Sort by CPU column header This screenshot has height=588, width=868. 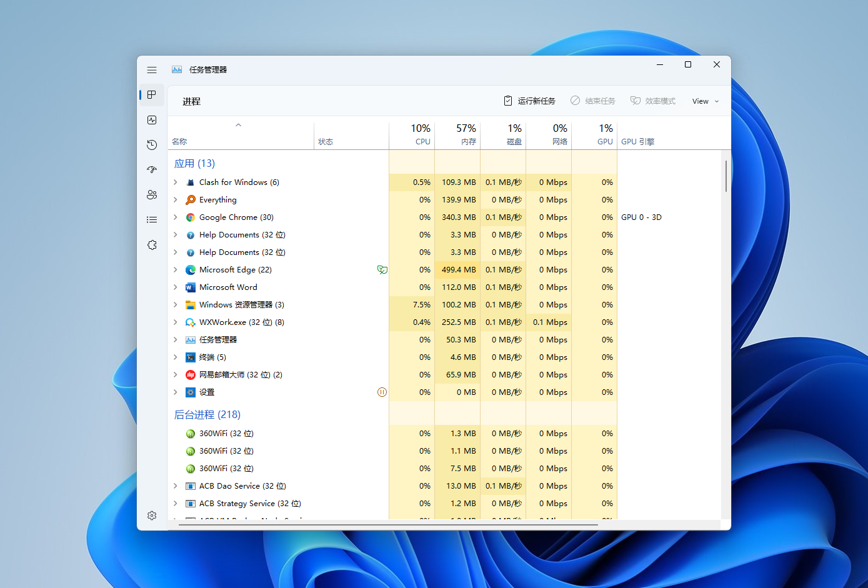412,134
